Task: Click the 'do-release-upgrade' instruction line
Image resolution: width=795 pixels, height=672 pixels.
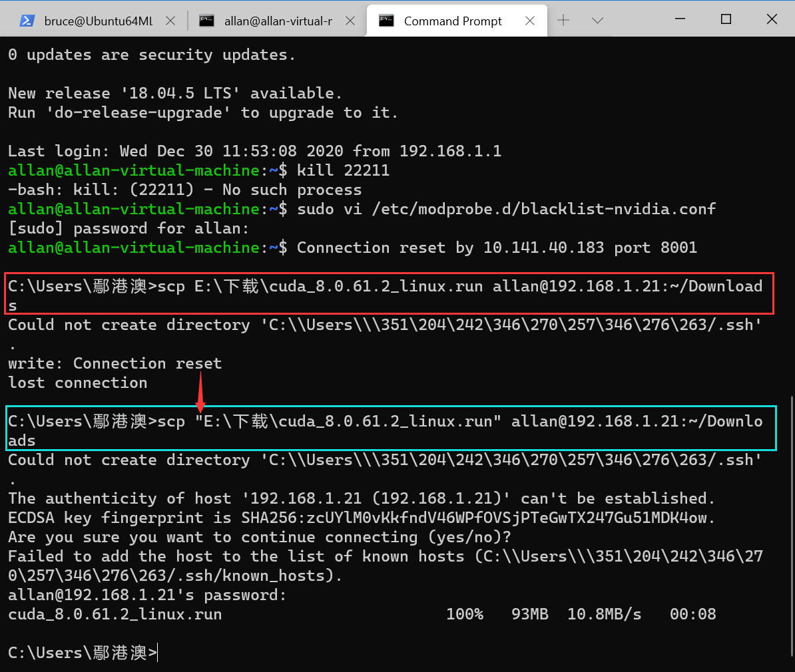Action: point(203,112)
